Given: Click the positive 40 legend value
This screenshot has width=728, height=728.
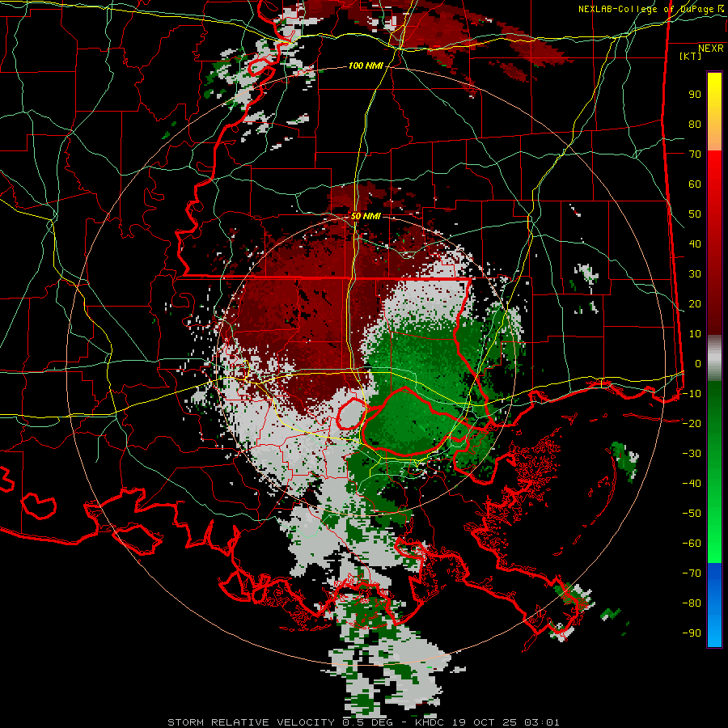Looking at the screenshot, I should (x=695, y=243).
